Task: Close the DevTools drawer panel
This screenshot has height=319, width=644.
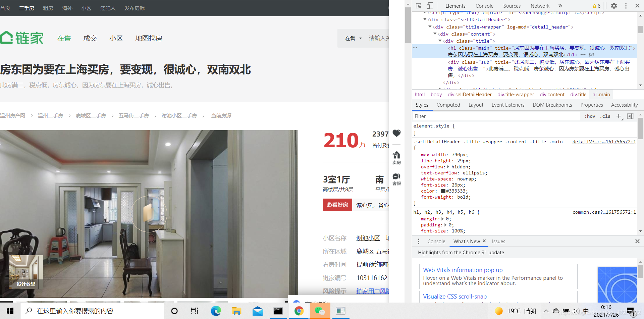Action: 637,241
